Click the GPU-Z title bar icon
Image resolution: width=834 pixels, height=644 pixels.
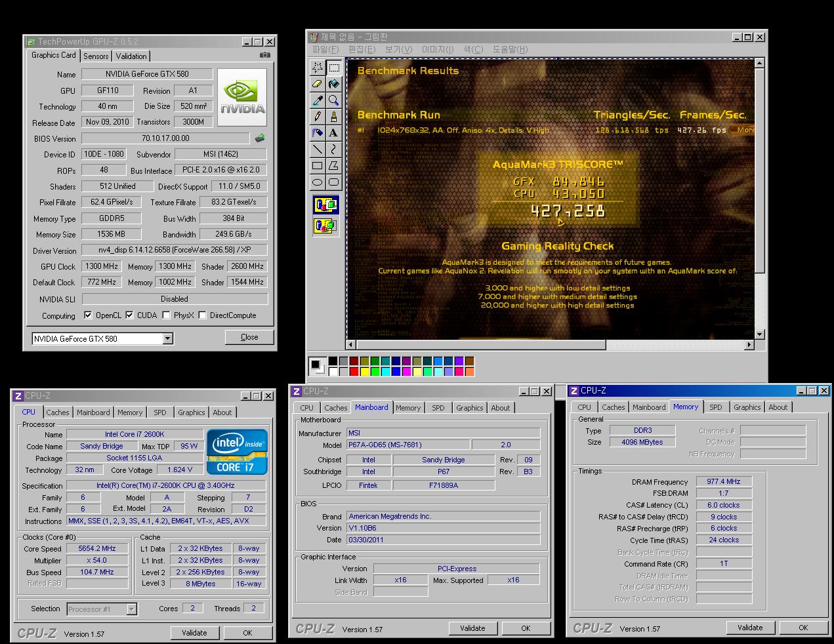coord(31,42)
